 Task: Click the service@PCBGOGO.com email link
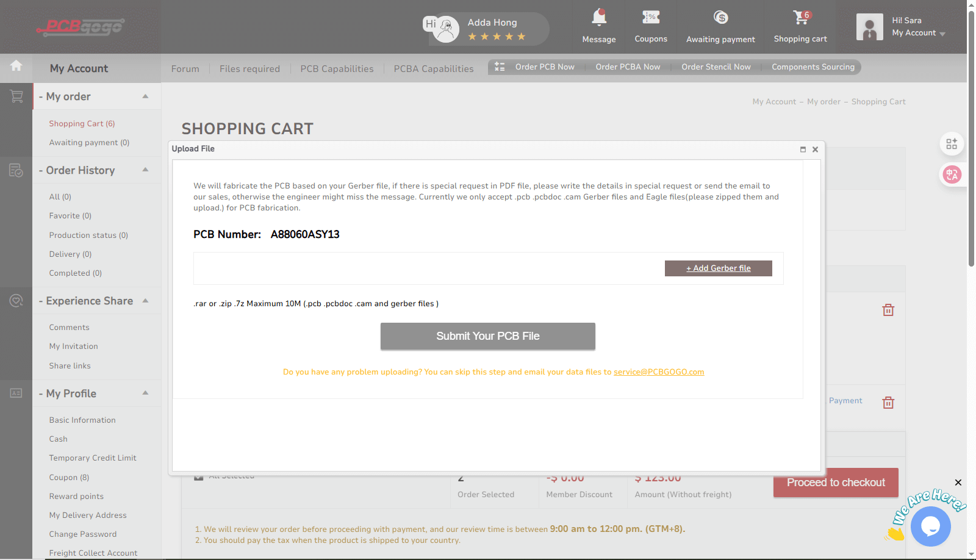pos(658,372)
